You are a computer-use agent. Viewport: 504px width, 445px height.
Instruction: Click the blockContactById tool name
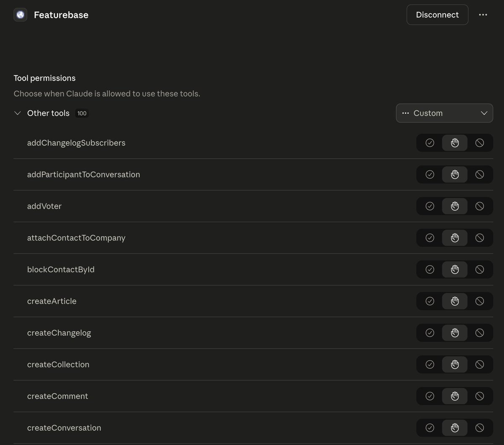pos(61,270)
